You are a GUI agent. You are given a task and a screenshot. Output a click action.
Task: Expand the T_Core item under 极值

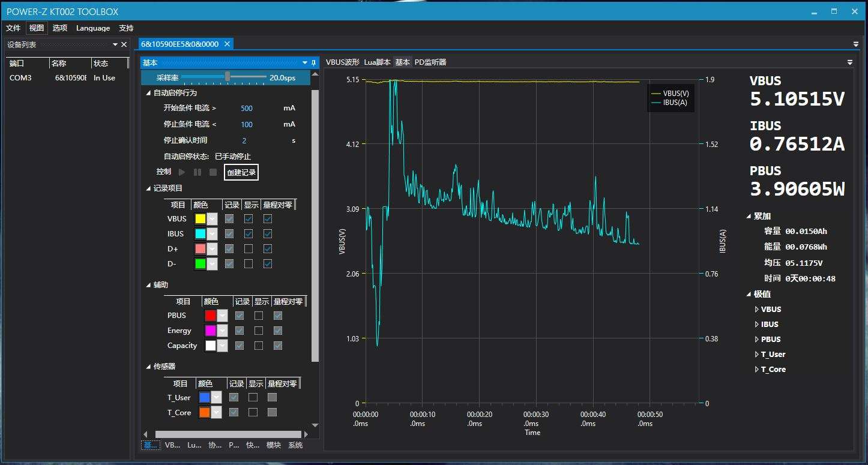(x=756, y=370)
